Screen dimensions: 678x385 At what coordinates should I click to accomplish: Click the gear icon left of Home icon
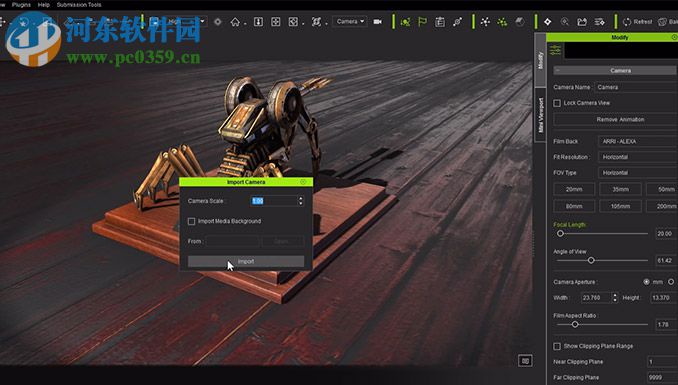click(217, 22)
